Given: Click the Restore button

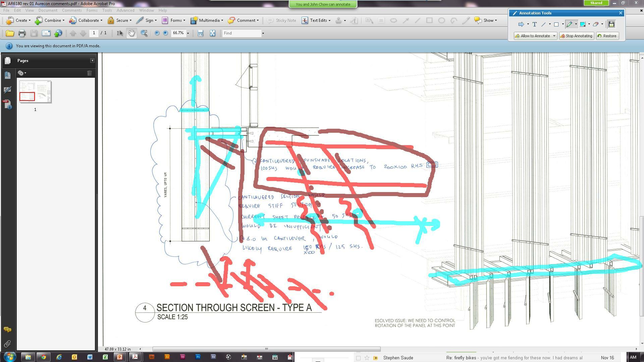Looking at the screenshot, I should pos(607,36).
